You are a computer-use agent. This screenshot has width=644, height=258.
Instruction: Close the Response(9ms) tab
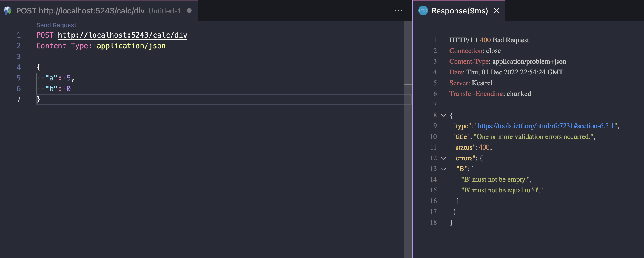click(497, 10)
